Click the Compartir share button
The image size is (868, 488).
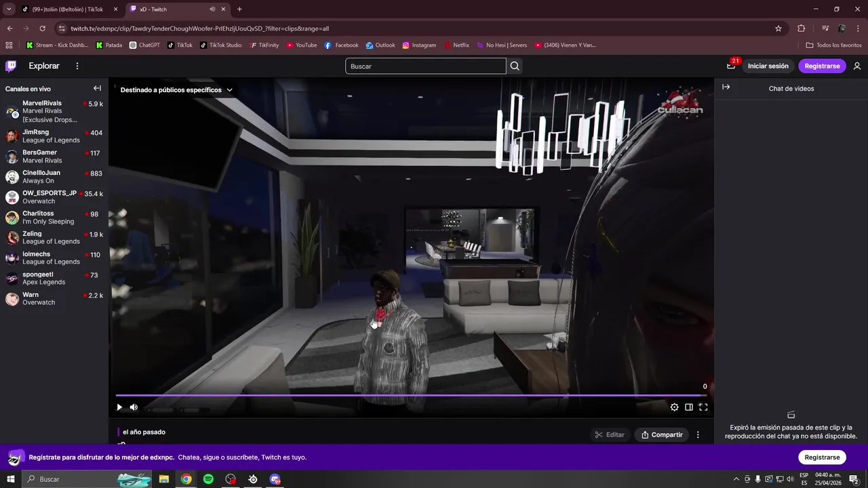coord(662,434)
